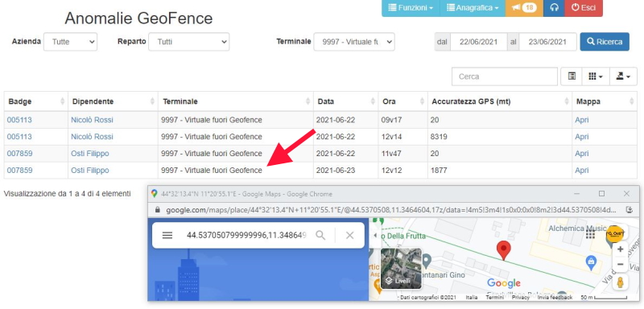Click the Termini link on the map footer
This screenshot has width=644, height=309.
[494, 297]
